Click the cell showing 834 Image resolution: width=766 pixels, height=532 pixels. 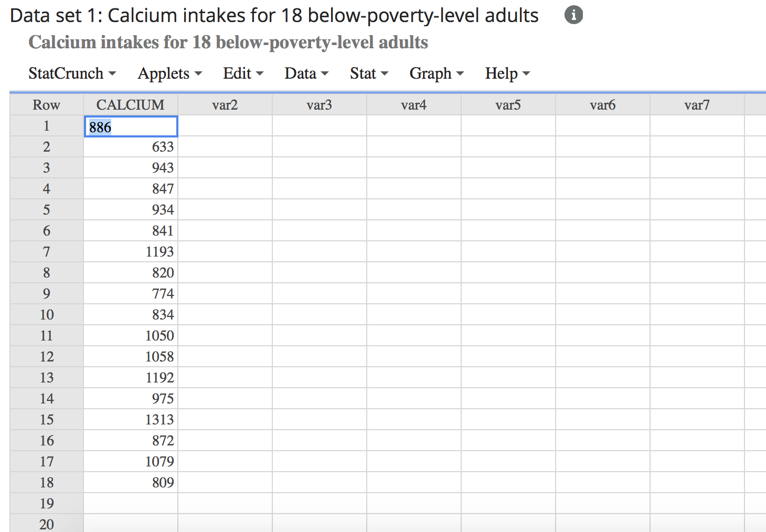(x=131, y=315)
